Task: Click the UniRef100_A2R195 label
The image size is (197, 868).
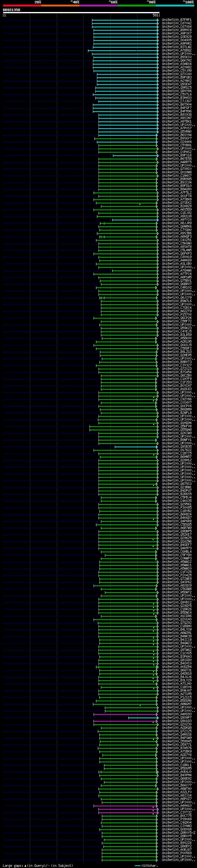Action: [x=177, y=342]
